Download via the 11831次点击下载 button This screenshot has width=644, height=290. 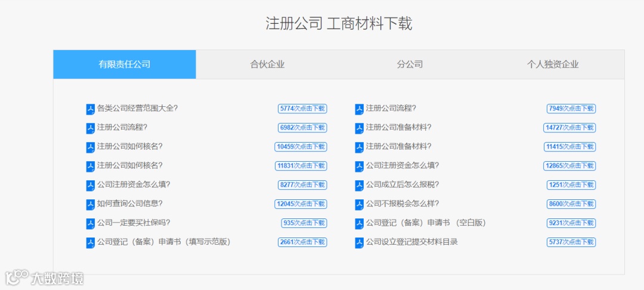pos(301,166)
